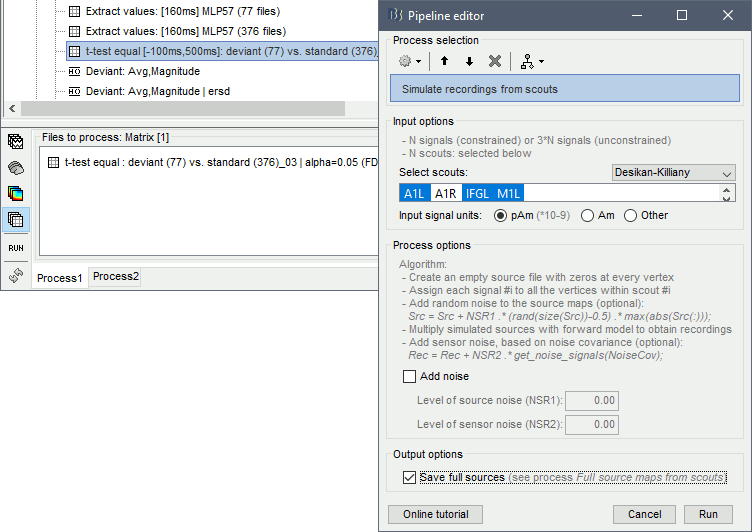
Task: Uncheck Save full sources option
Action: [410, 478]
